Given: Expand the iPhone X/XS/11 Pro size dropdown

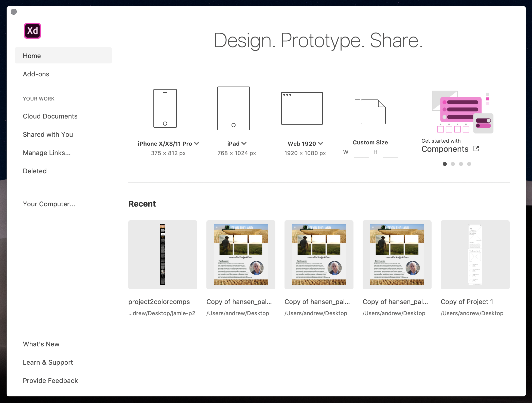Looking at the screenshot, I should pyautogui.click(x=197, y=143).
